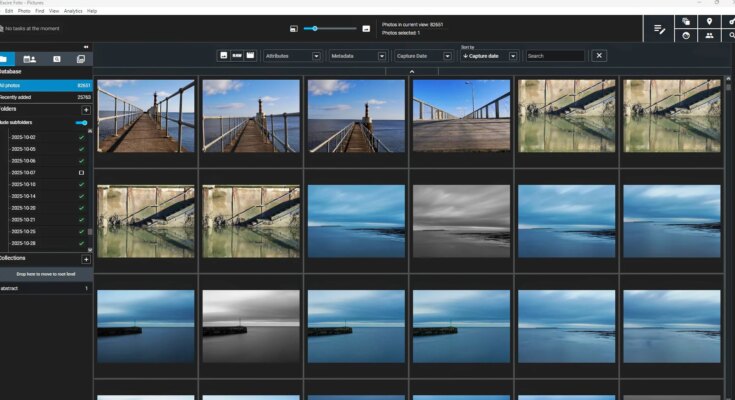Toggle the include subfolders switch

(82, 123)
